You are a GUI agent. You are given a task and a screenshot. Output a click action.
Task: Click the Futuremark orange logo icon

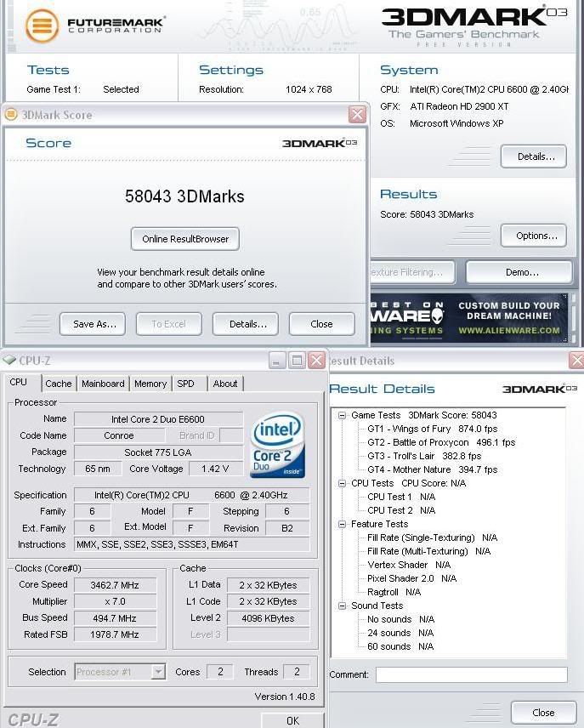click(x=43, y=26)
